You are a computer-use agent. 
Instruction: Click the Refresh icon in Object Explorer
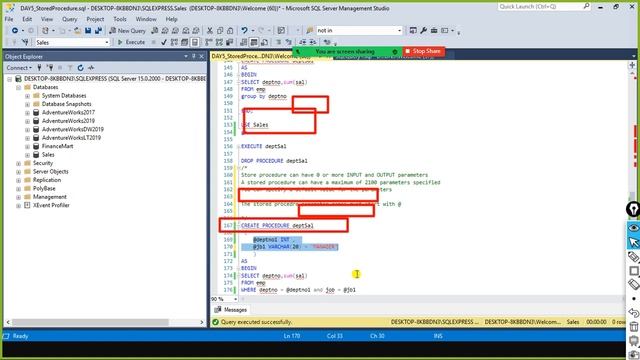pyautogui.click(x=80, y=68)
